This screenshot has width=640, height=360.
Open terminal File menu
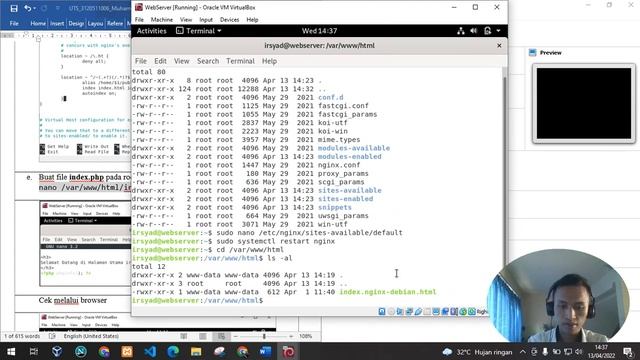[x=141, y=61]
